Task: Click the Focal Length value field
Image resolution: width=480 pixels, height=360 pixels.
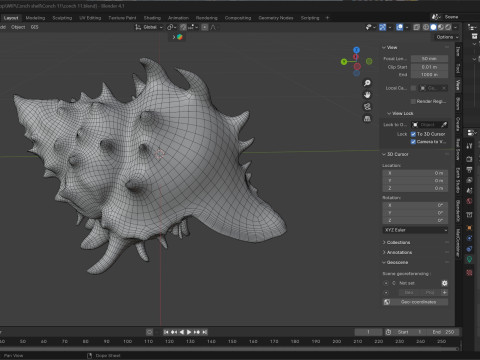Action: pos(429,59)
